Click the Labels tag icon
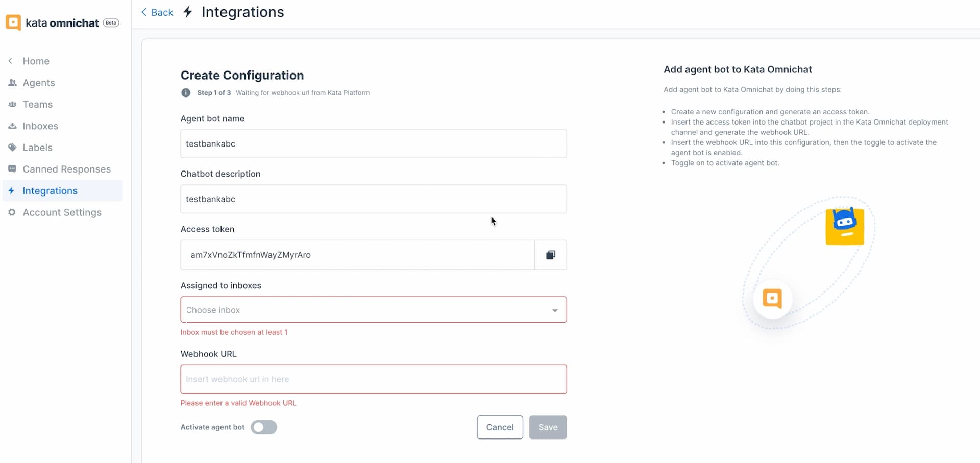 click(x=12, y=147)
